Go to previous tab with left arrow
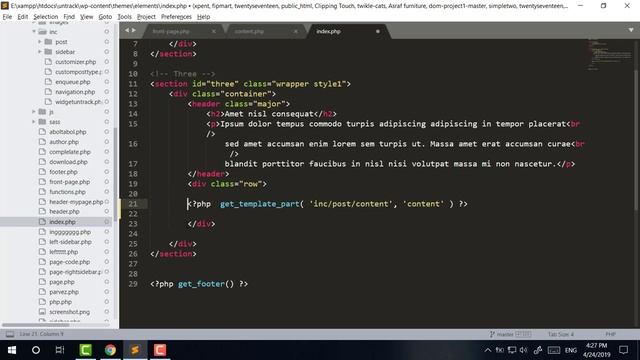Screen dimensions: 640x360 [x=127, y=30]
